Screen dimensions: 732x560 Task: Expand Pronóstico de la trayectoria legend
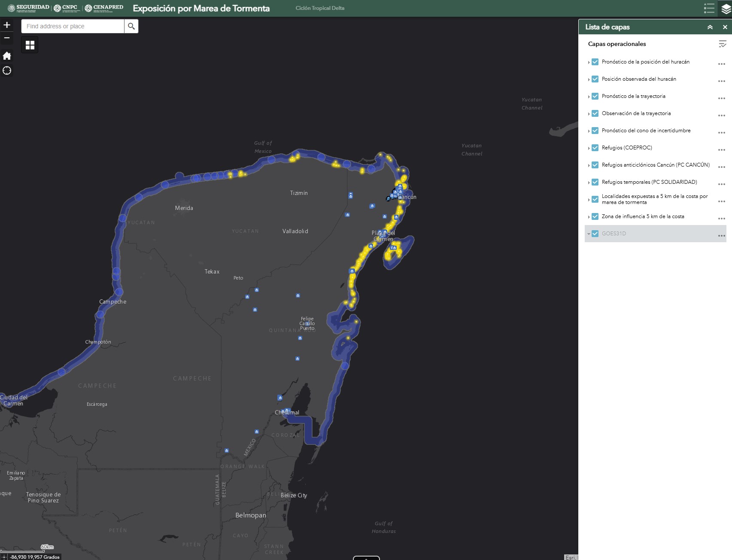pyautogui.click(x=589, y=97)
